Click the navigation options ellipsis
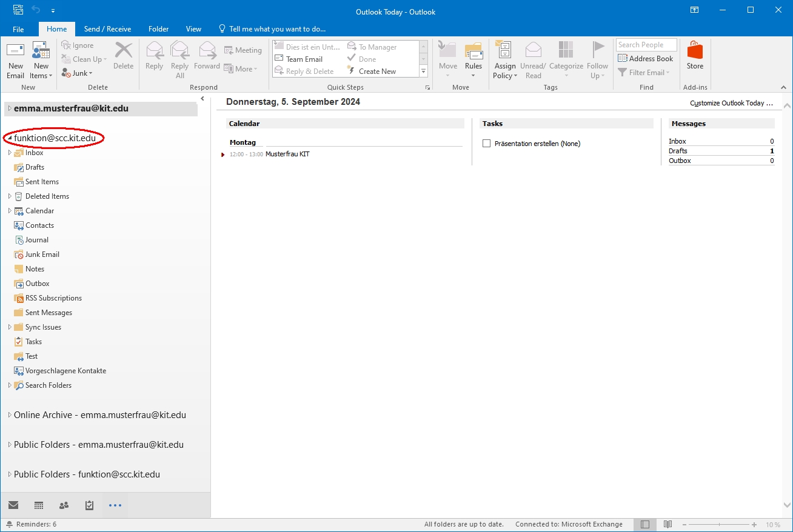Viewport: 793px width, 532px height. (x=115, y=505)
